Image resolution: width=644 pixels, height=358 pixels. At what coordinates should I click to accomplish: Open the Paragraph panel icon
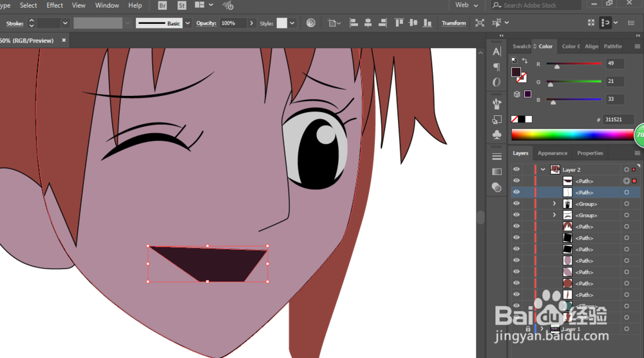coord(497,67)
